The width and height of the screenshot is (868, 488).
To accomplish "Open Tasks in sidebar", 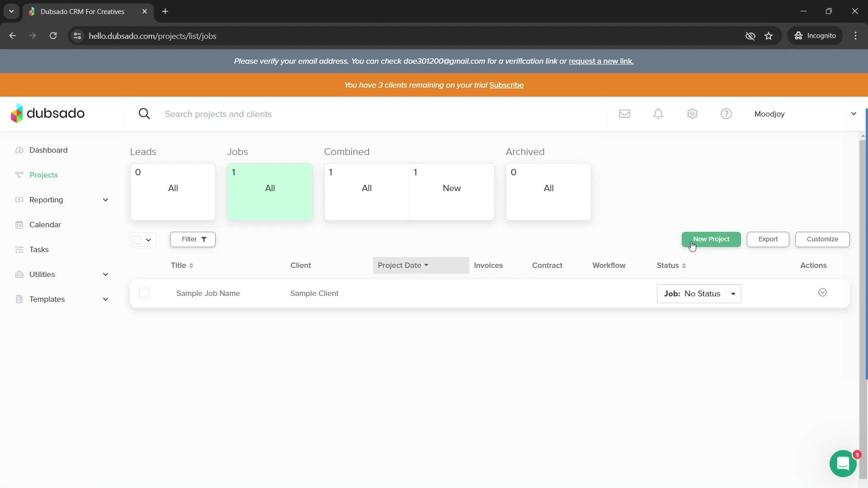I will [x=39, y=249].
